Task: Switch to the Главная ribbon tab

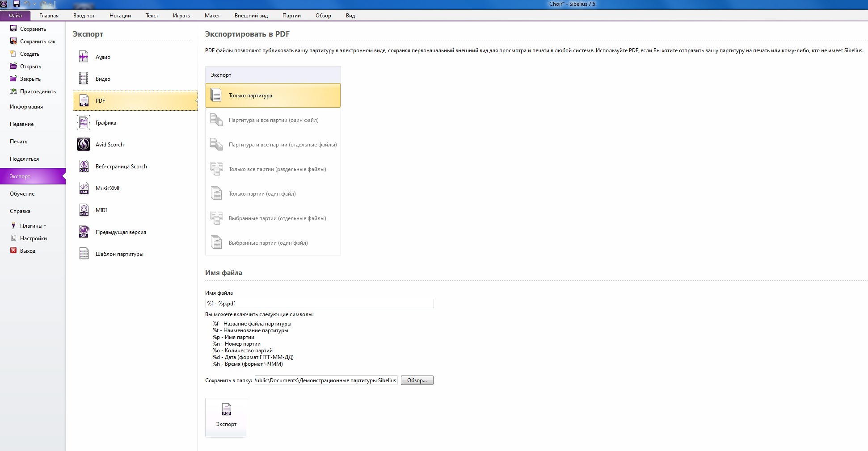Action: click(49, 16)
